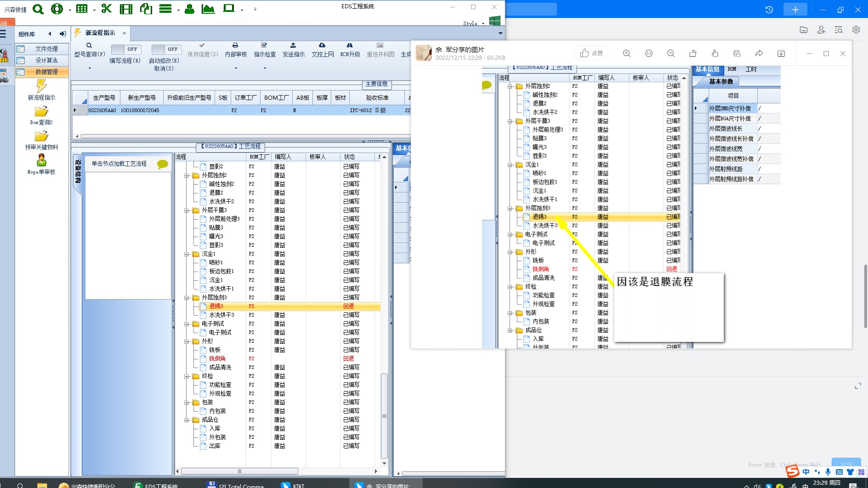868x488 pixels.
Task: Click the magnifier search icon in EDS title bar
Action: tap(38, 9)
